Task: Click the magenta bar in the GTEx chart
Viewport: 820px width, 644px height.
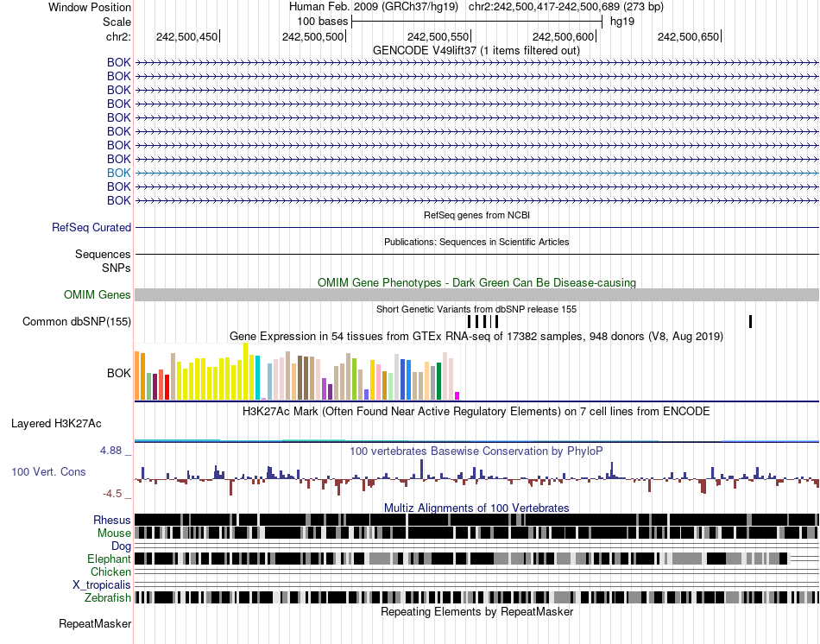Action: pos(457,396)
